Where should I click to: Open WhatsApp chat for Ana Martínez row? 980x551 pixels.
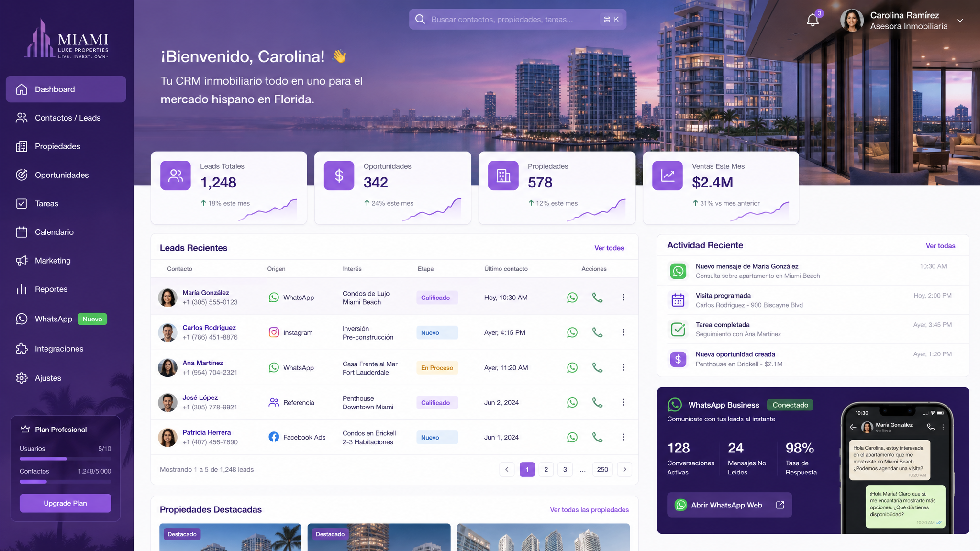572,367
